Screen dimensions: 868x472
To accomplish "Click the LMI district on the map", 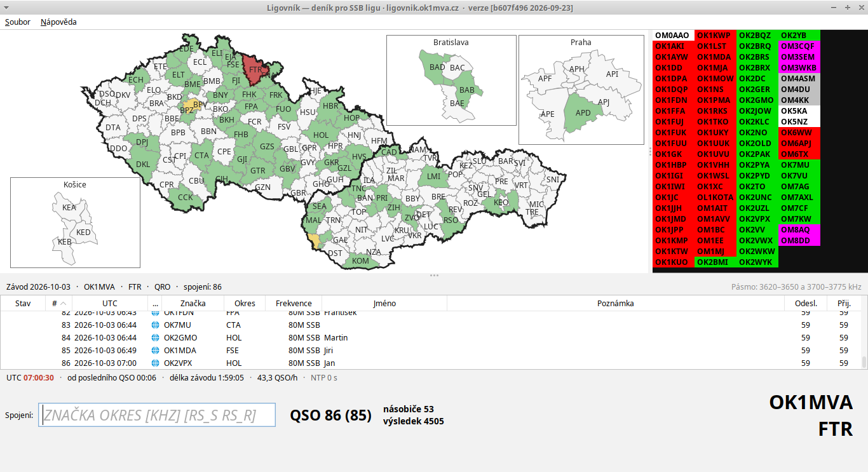I will click(x=433, y=176).
